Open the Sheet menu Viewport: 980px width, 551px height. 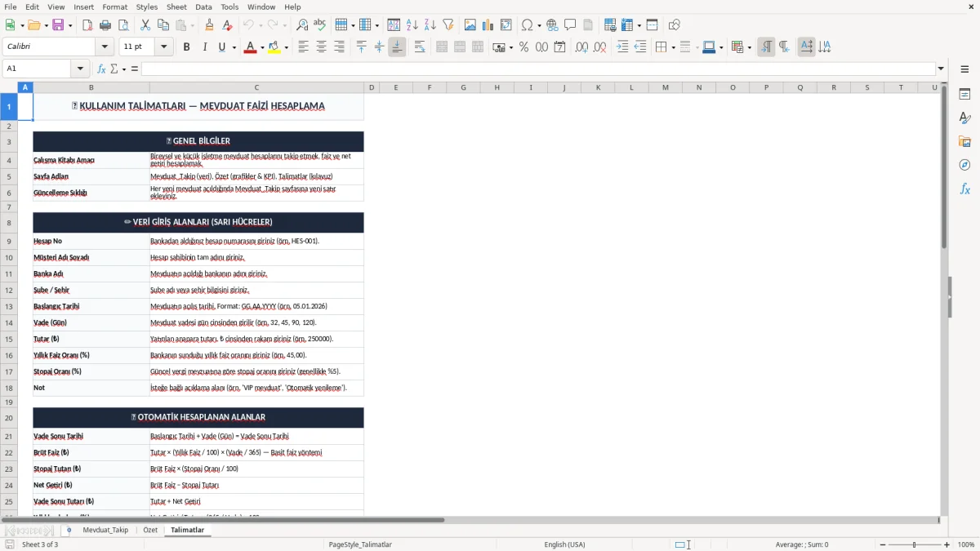coord(176,7)
